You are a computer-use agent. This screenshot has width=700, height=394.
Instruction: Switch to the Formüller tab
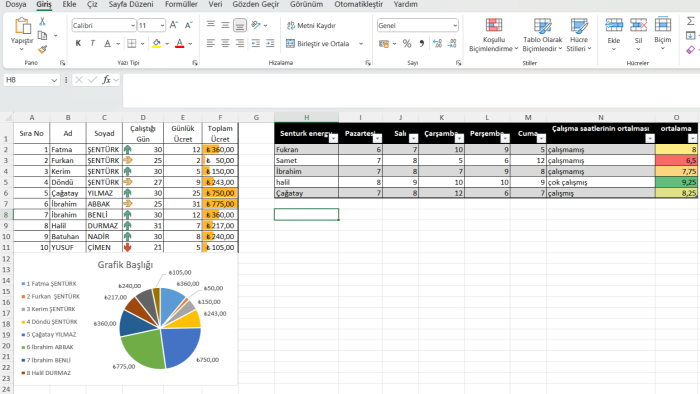181,4
